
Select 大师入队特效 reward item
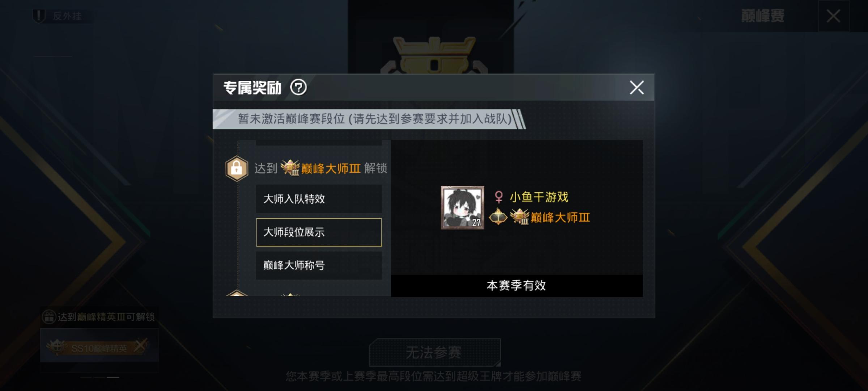point(319,199)
